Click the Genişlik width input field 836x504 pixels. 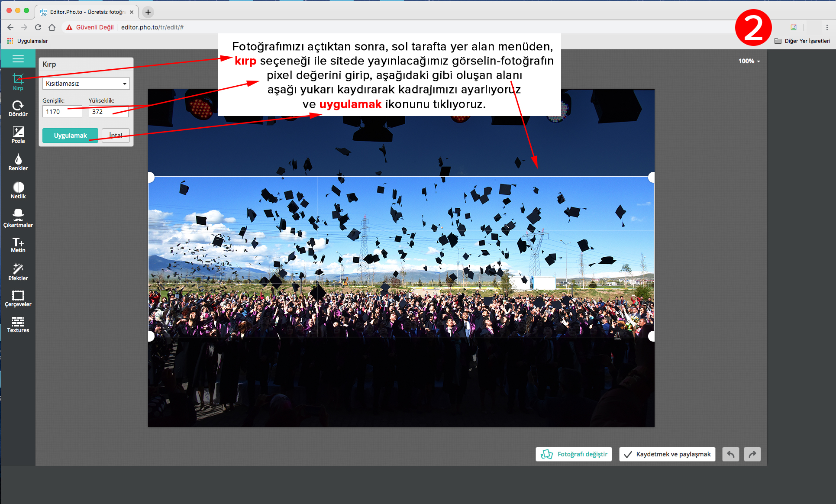point(62,112)
